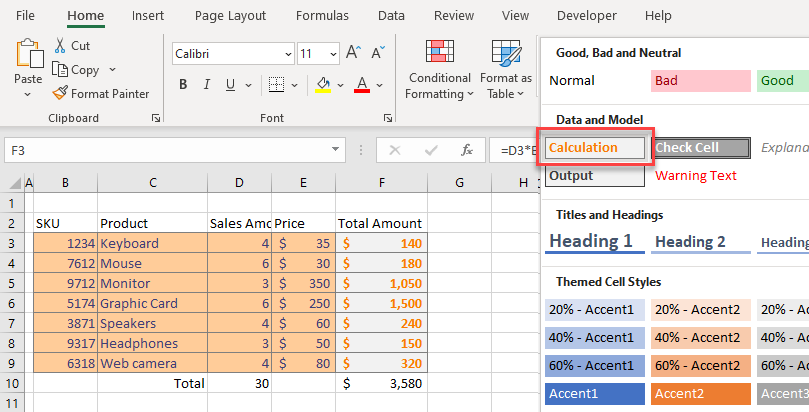Click the Increase Font Size icon
The width and height of the screenshot is (809, 412).
353,53
